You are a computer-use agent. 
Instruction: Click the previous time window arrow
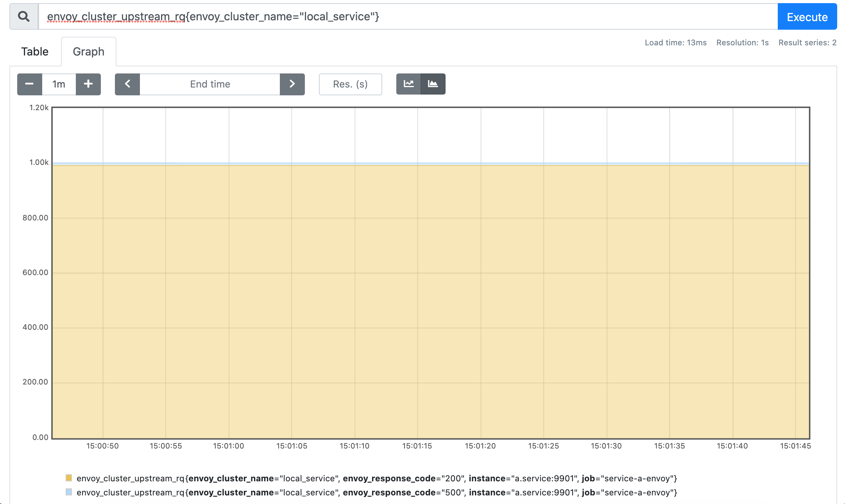127,84
